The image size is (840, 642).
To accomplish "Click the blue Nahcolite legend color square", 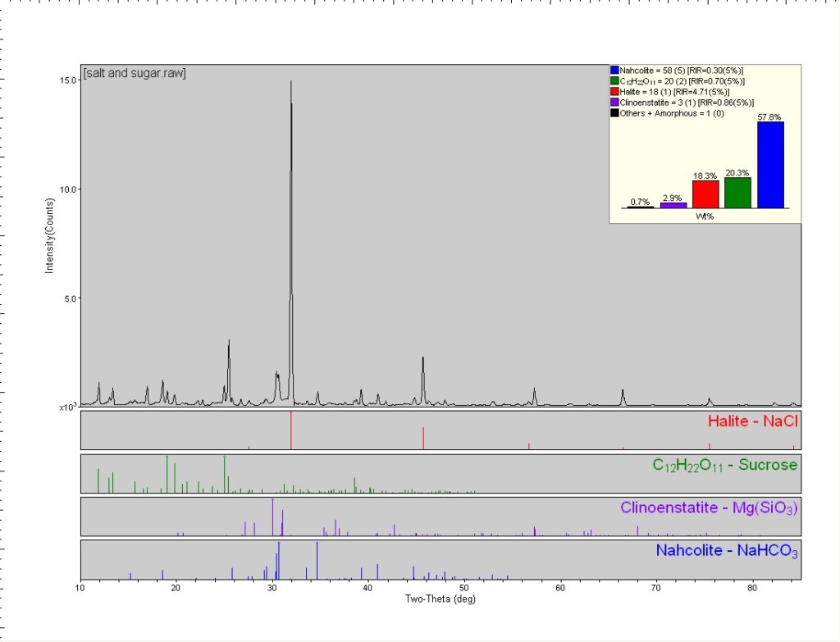I will coord(613,70).
